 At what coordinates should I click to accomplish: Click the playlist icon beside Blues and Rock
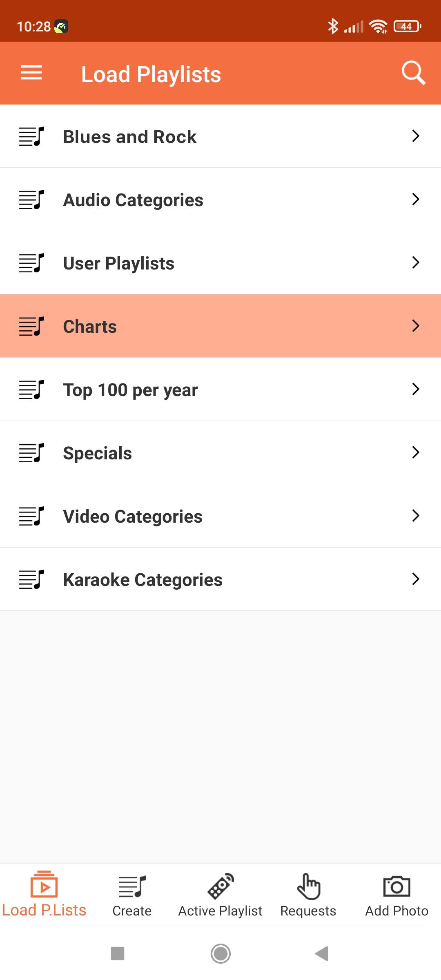[x=31, y=136]
